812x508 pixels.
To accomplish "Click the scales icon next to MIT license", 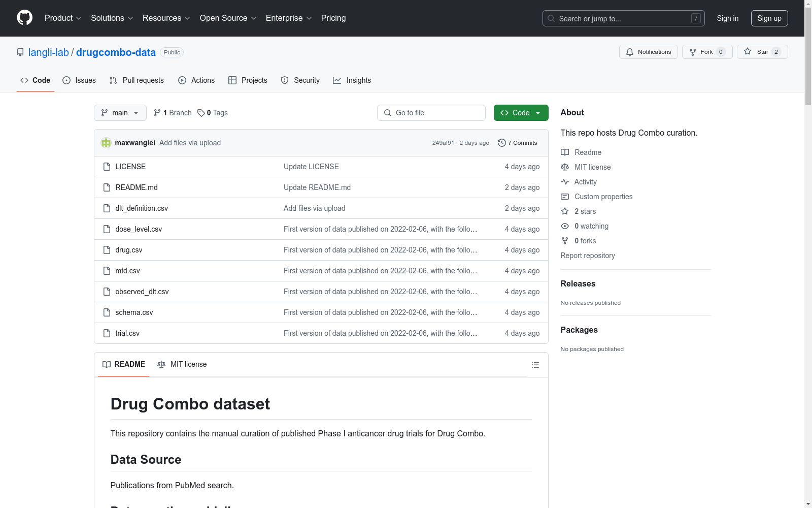I will click(565, 167).
